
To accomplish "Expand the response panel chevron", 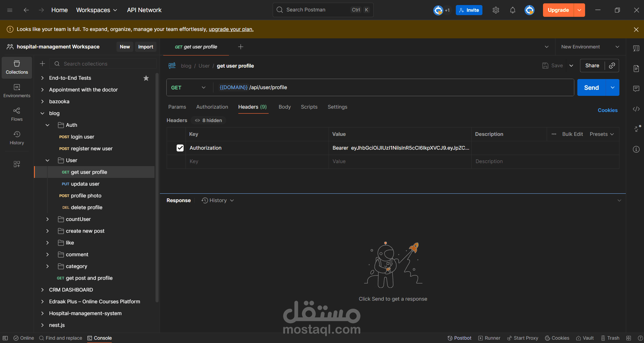I will click(619, 200).
